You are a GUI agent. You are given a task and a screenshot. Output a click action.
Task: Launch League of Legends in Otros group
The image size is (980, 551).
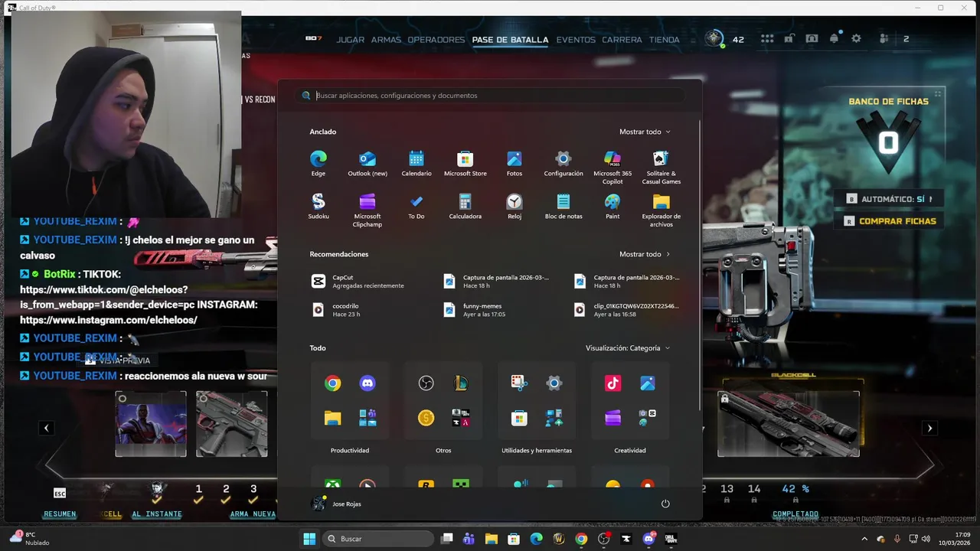461,383
